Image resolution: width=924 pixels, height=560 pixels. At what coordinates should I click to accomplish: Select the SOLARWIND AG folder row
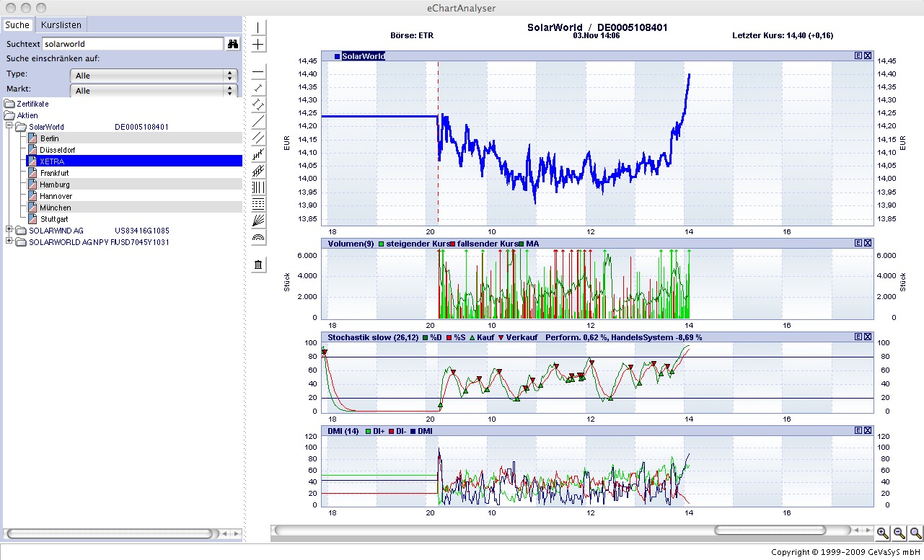tap(92, 230)
